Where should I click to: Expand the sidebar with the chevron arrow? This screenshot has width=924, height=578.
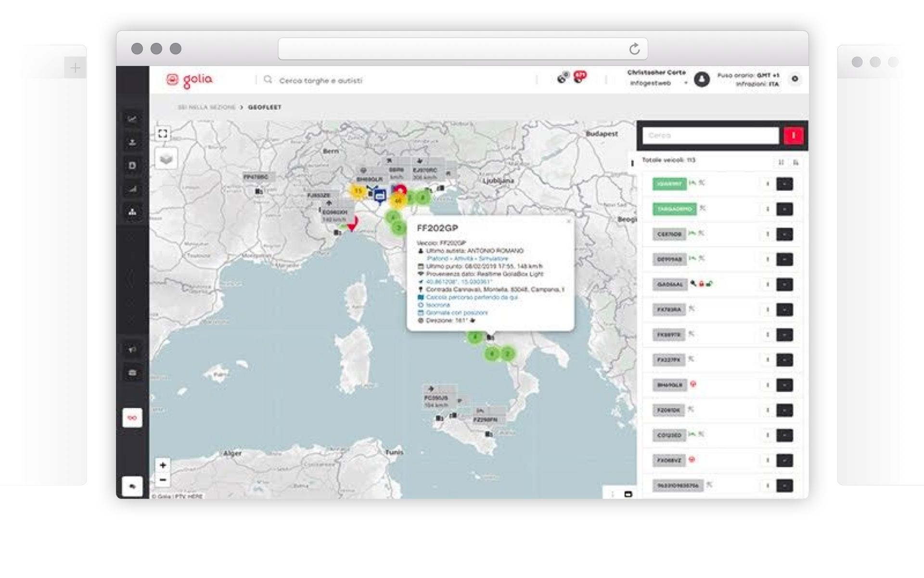tap(130, 278)
